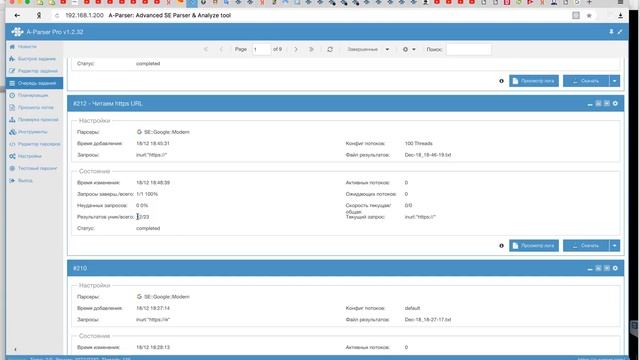Open gear settings of task #212
Viewport: 640px width, 360px height.
point(615,104)
